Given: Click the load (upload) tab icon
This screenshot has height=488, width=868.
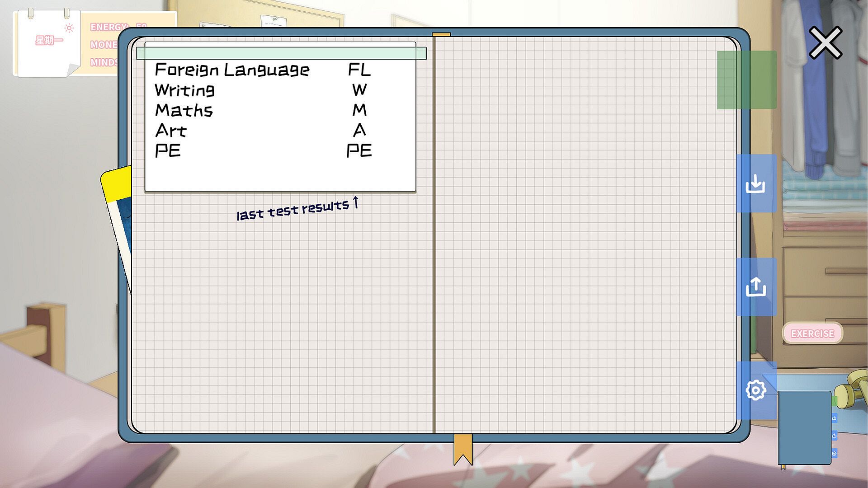Looking at the screenshot, I should click(755, 287).
